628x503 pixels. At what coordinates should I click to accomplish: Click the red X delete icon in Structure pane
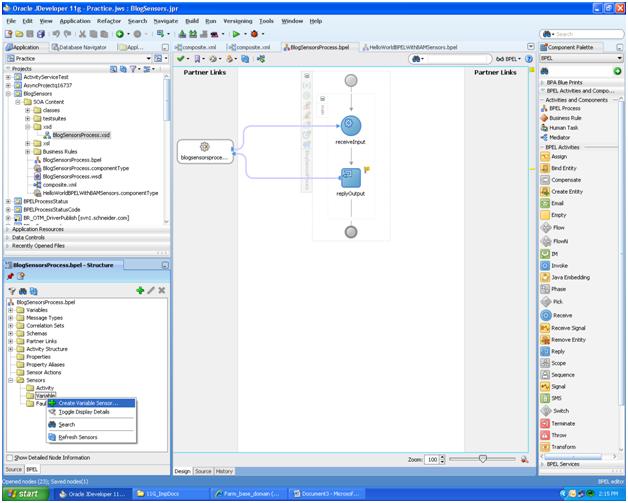coord(161,290)
